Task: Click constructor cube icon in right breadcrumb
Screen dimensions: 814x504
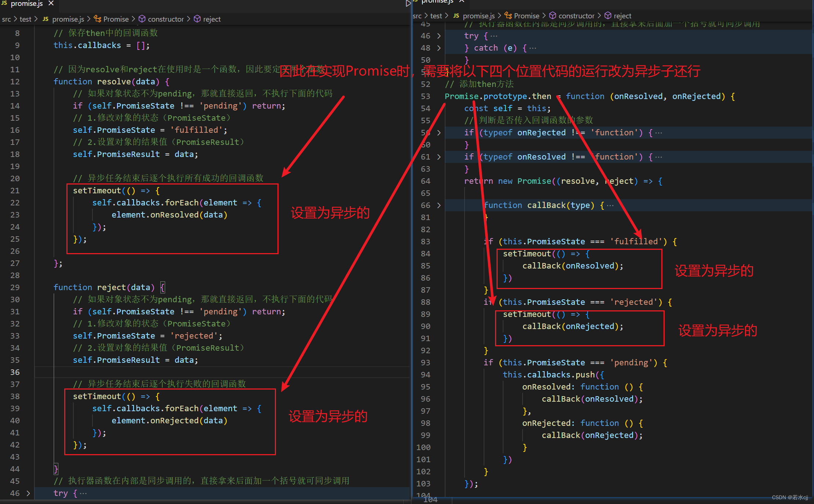Action: point(553,15)
